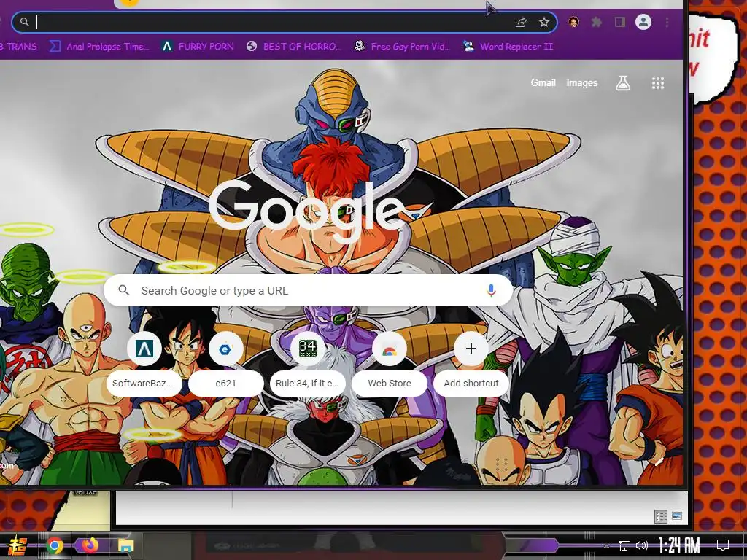Open the shortcut tile with the 34 icon
Screen dimensions: 747x560
tap(307, 364)
